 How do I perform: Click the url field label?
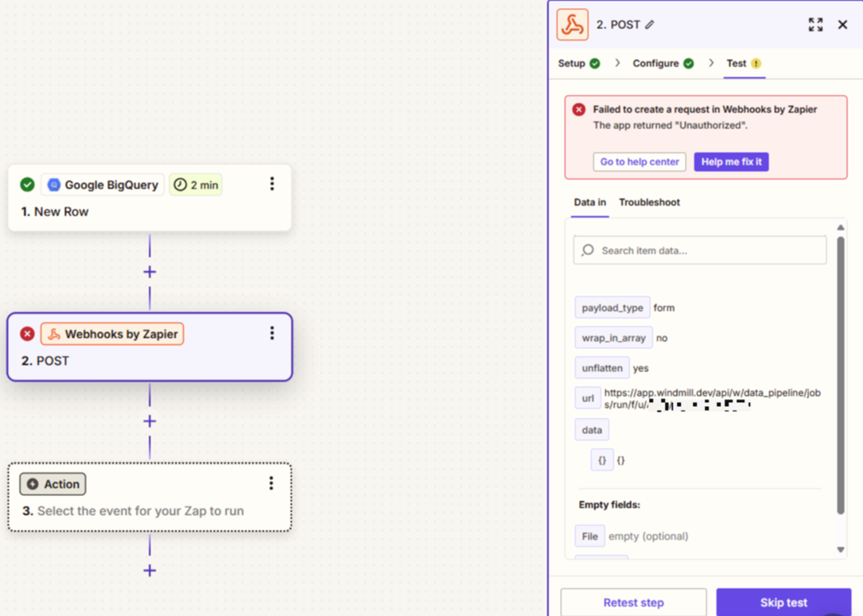[588, 398]
